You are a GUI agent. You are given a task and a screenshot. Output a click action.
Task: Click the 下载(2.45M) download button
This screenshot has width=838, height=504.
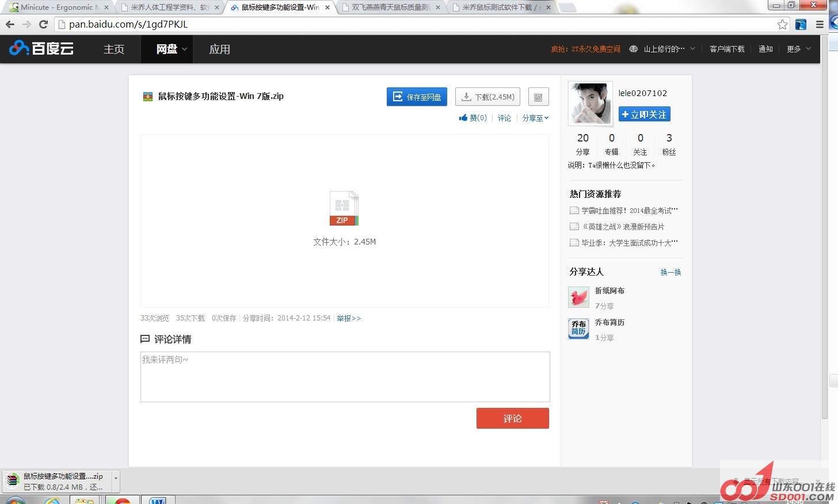487,97
